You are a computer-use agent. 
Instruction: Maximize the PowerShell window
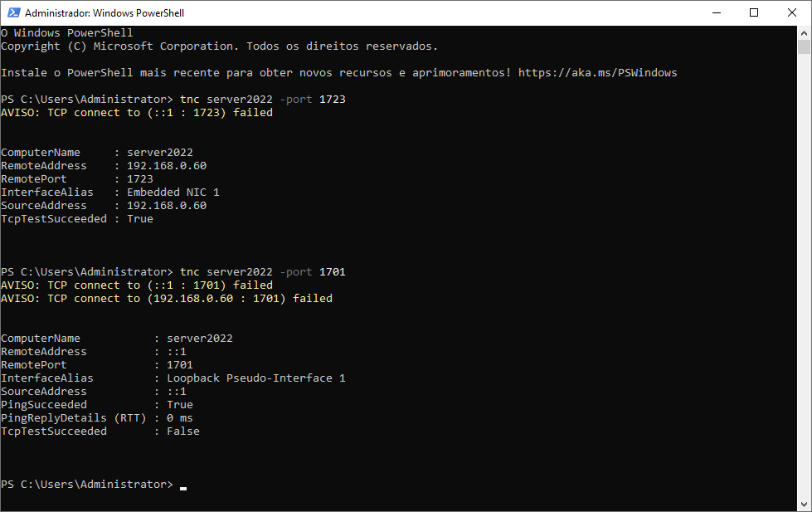754,12
